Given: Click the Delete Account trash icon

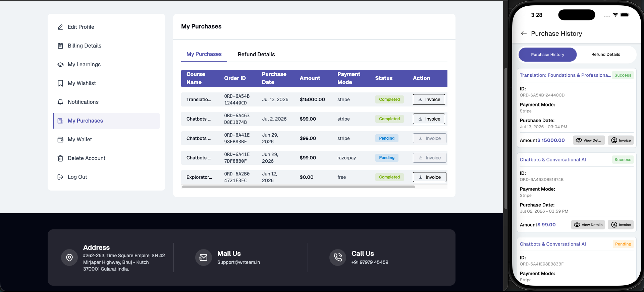Looking at the screenshot, I should tap(60, 158).
